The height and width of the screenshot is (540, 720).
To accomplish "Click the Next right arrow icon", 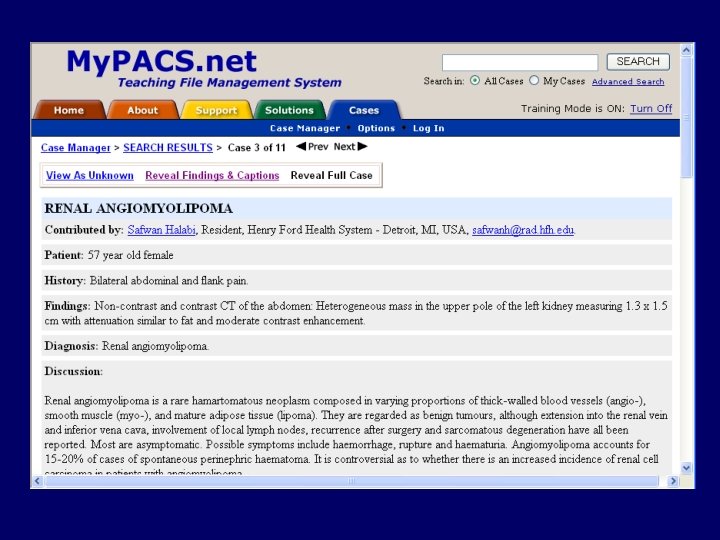I will (x=362, y=146).
